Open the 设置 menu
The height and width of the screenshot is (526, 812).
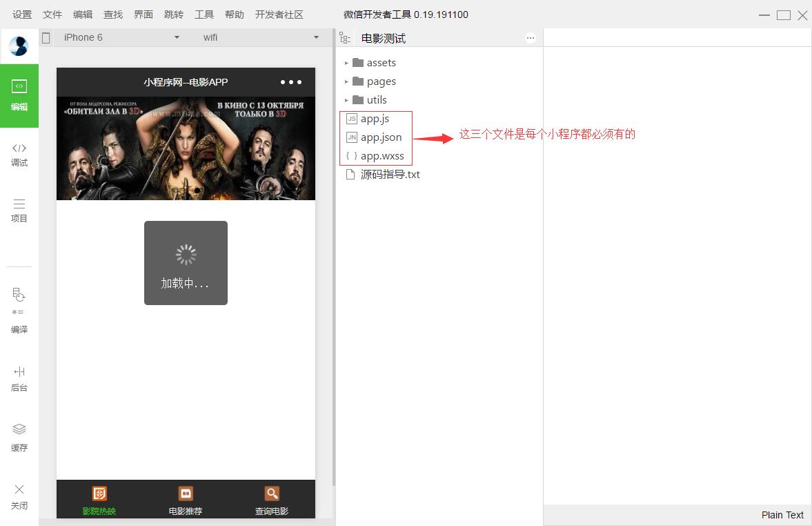tap(22, 14)
